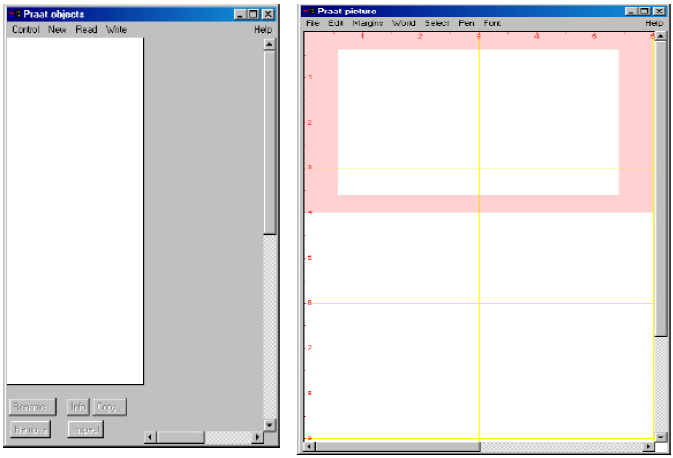673x458 pixels.
Task: Open Help menu in Praat objects window
Action: coord(263,30)
